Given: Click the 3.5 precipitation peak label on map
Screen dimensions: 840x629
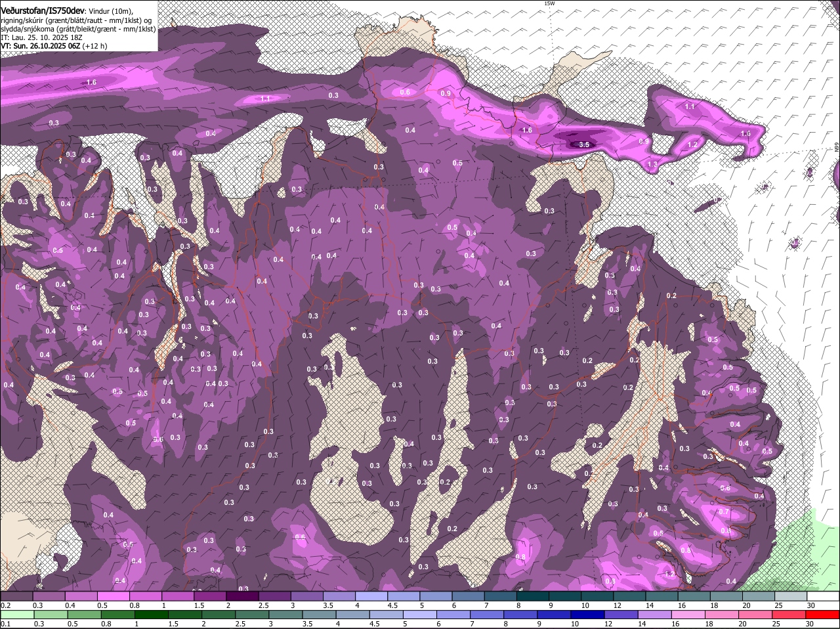Looking at the screenshot, I should [585, 144].
